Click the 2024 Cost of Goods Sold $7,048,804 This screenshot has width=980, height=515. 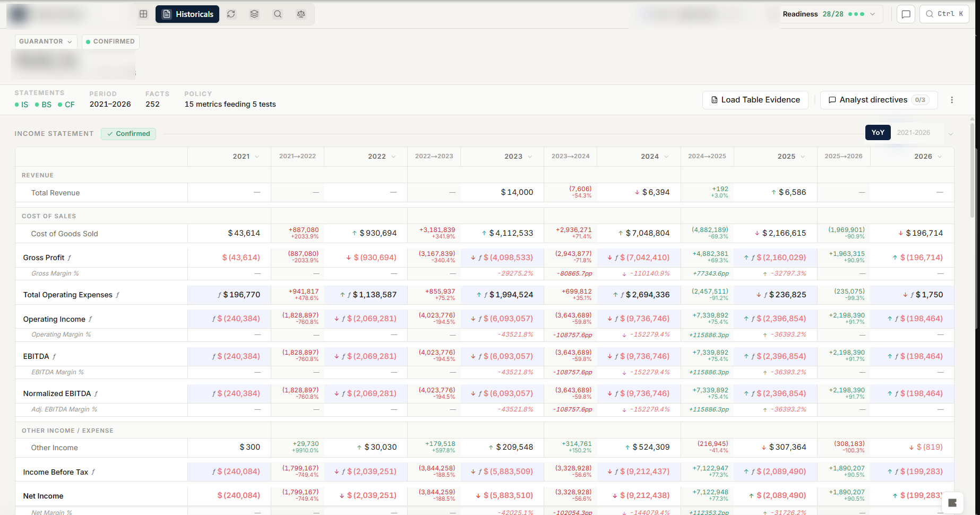point(648,233)
